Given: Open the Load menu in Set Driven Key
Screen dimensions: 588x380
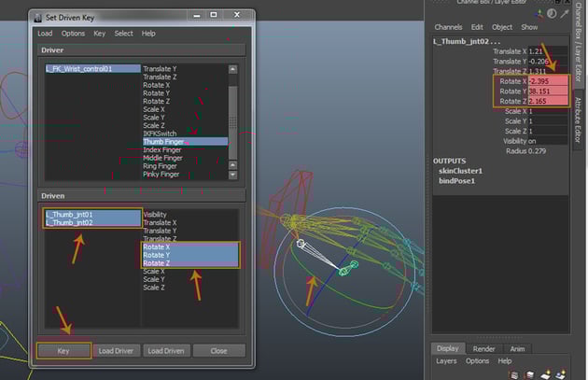Looking at the screenshot, I should coord(45,34).
